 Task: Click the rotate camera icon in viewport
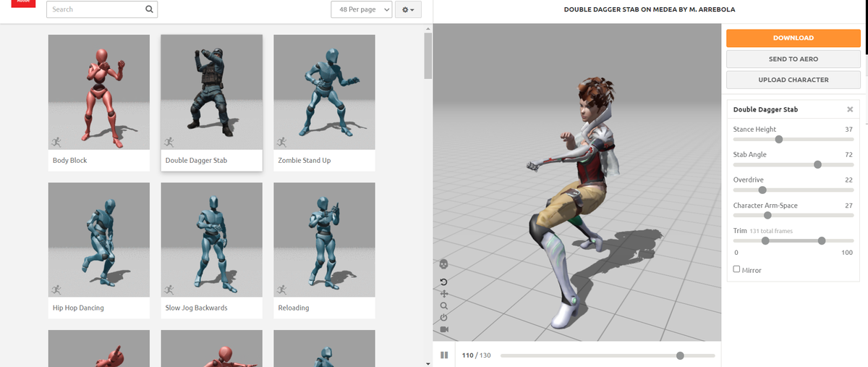pyautogui.click(x=444, y=282)
